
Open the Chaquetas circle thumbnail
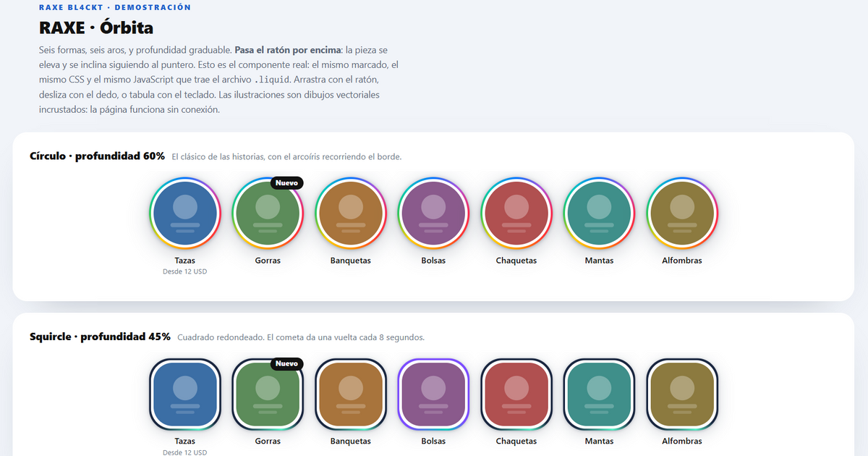click(516, 213)
